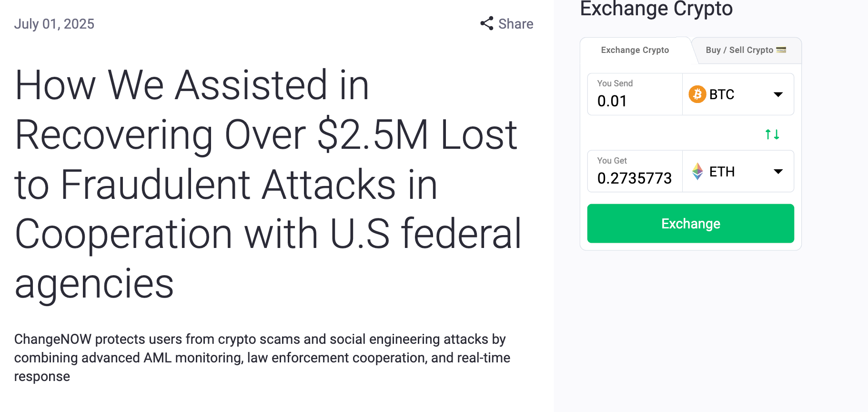Open the Buy / Sell Crypto tab
Image resolution: width=868 pixels, height=412 pixels.
(739, 50)
